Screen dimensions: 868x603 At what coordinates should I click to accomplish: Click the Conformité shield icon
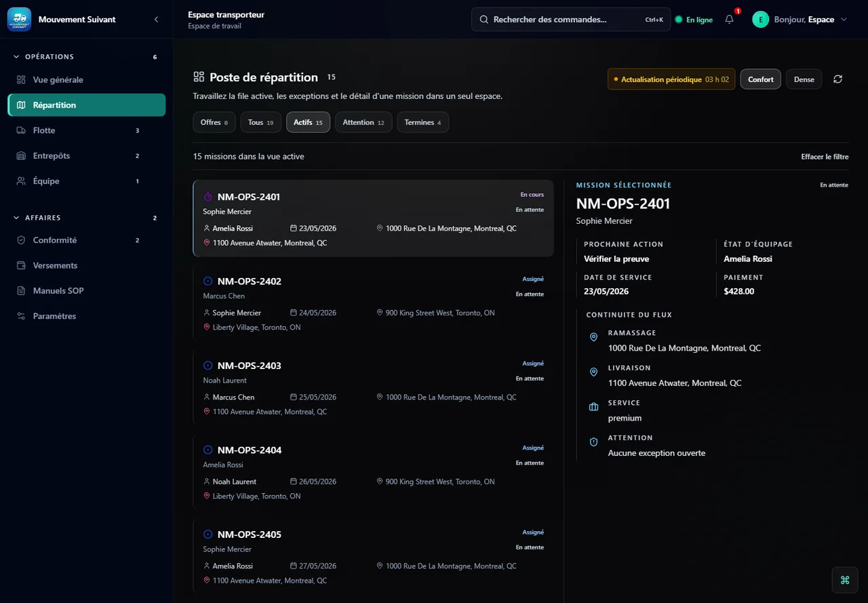point(21,240)
